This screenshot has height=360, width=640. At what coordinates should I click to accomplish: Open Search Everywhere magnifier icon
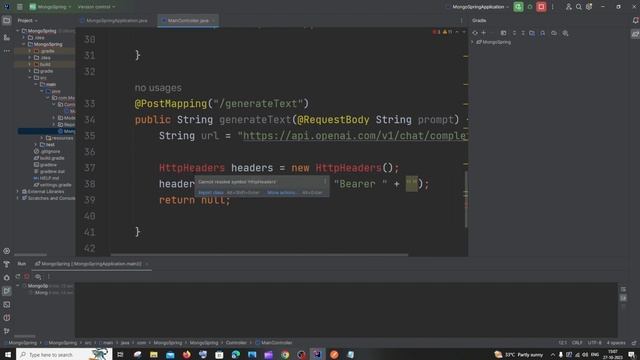click(x=578, y=7)
